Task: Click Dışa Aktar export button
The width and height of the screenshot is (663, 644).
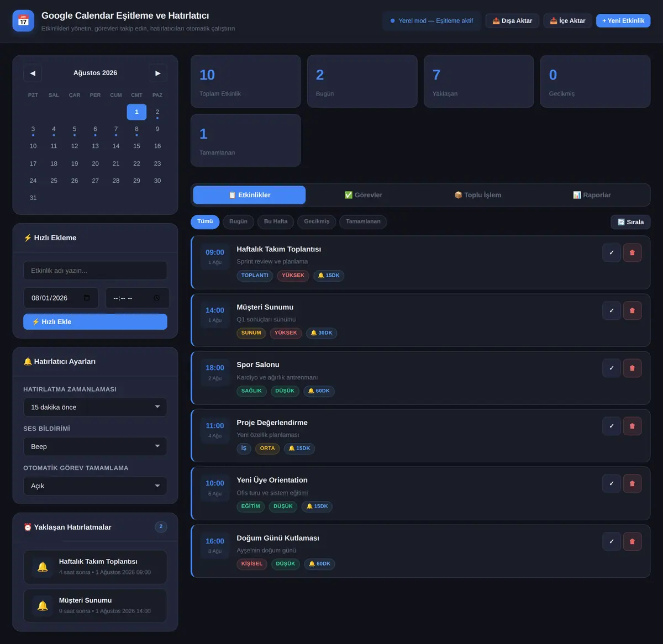Action: pyautogui.click(x=512, y=21)
